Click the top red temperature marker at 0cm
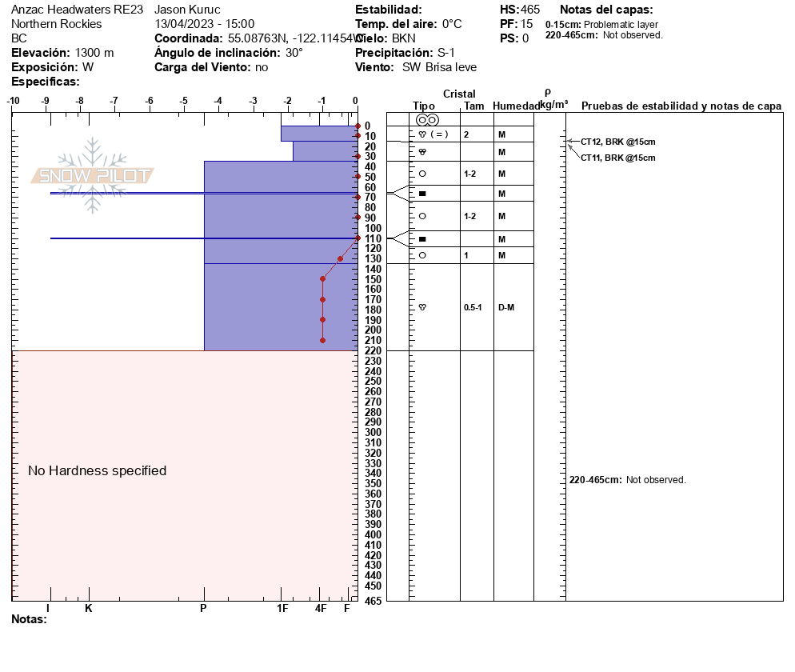The image size is (795, 672). (358, 126)
